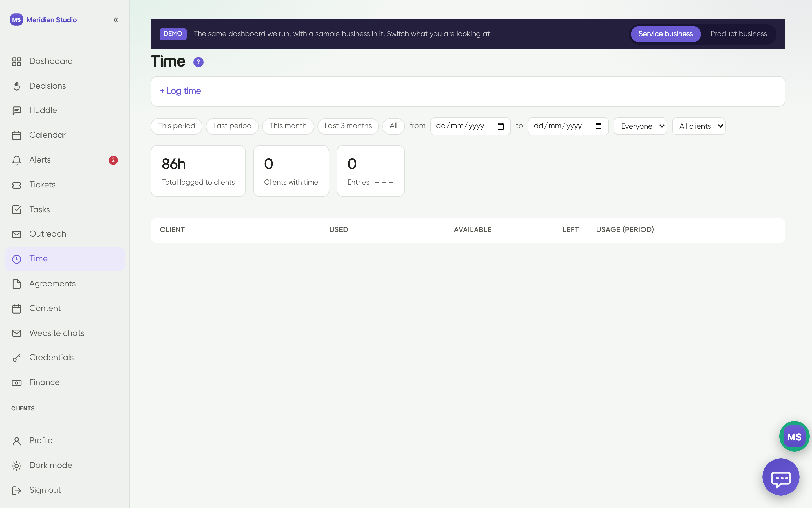Select the All time range filter
This screenshot has width=812, height=508.
pos(394,126)
